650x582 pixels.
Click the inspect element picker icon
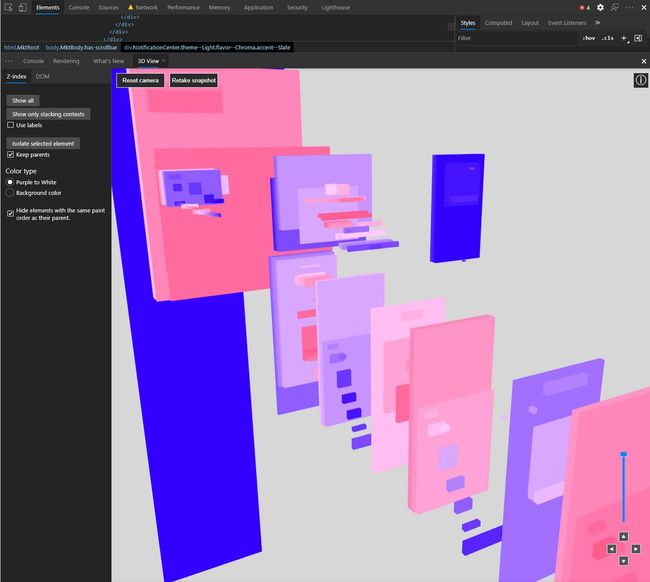(x=8, y=7)
